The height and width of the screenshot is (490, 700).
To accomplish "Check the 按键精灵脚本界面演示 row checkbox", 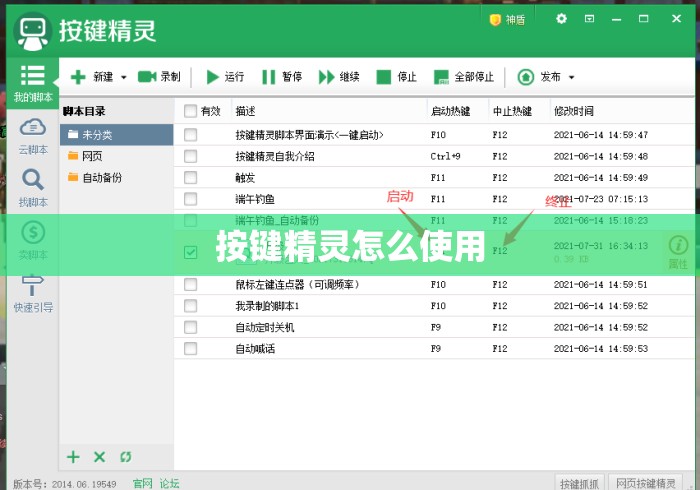I will click(191, 135).
